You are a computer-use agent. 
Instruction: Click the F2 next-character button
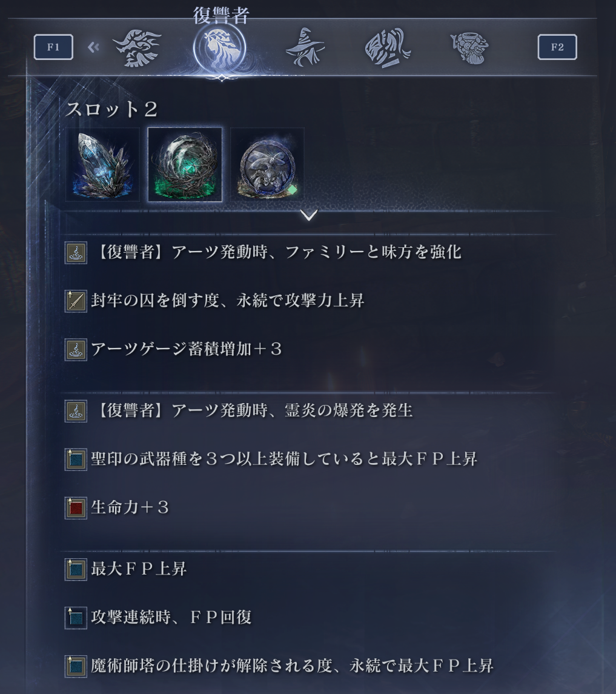[557, 47]
